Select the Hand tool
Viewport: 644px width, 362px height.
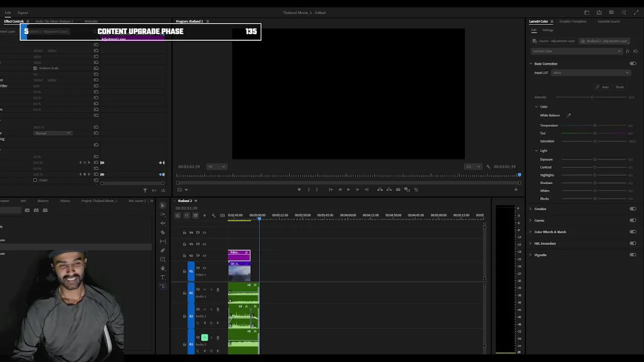(163, 268)
